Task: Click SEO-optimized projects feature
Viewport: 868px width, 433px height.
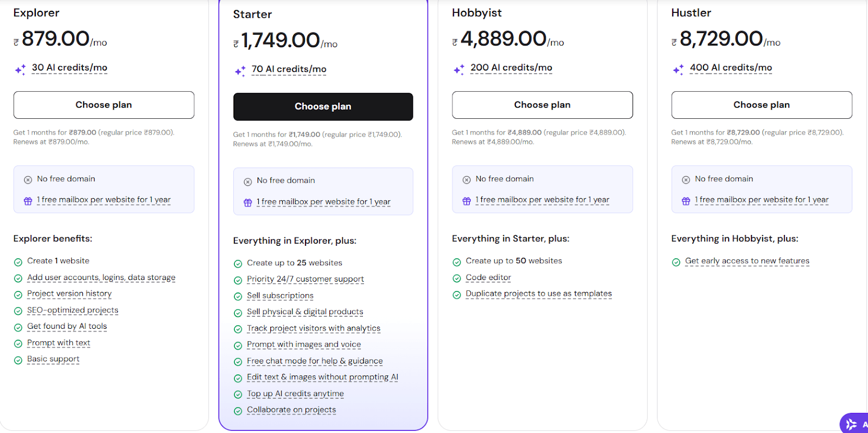Action: click(73, 310)
